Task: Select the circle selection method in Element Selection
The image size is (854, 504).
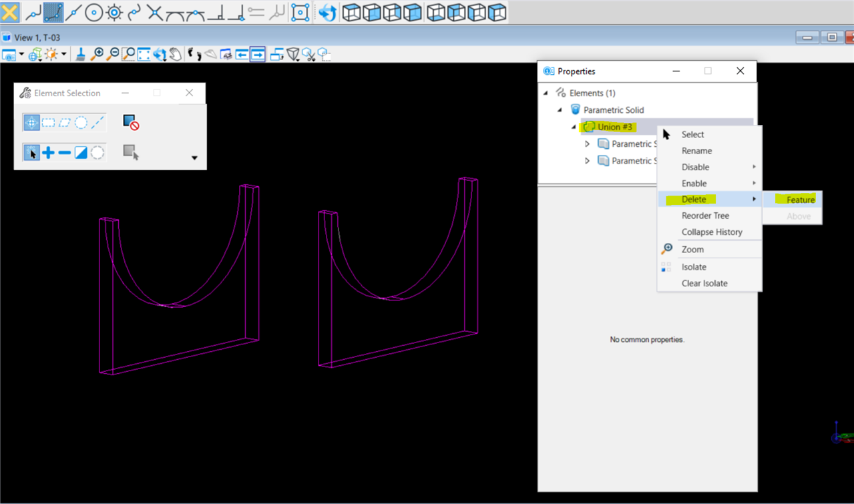Action: click(x=80, y=122)
